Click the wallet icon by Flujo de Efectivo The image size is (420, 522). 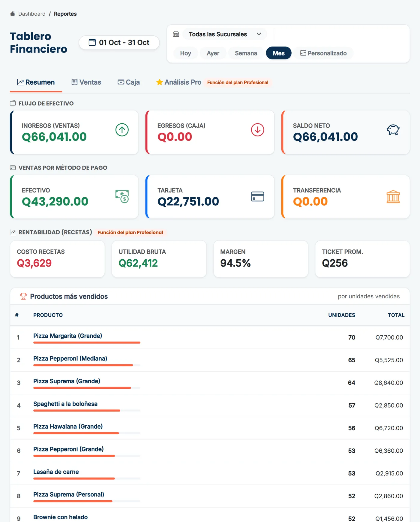pos(13,103)
